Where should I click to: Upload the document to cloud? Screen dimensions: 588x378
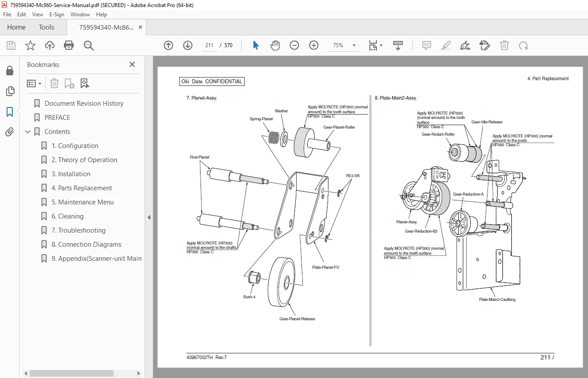(x=50, y=45)
